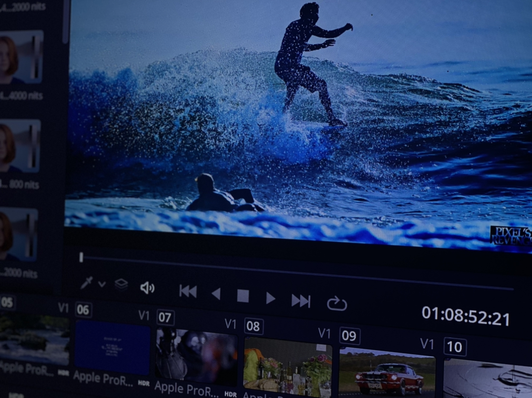This screenshot has width=532, height=398.
Task: Click the stacked layers overlay icon
Action: click(121, 284)
